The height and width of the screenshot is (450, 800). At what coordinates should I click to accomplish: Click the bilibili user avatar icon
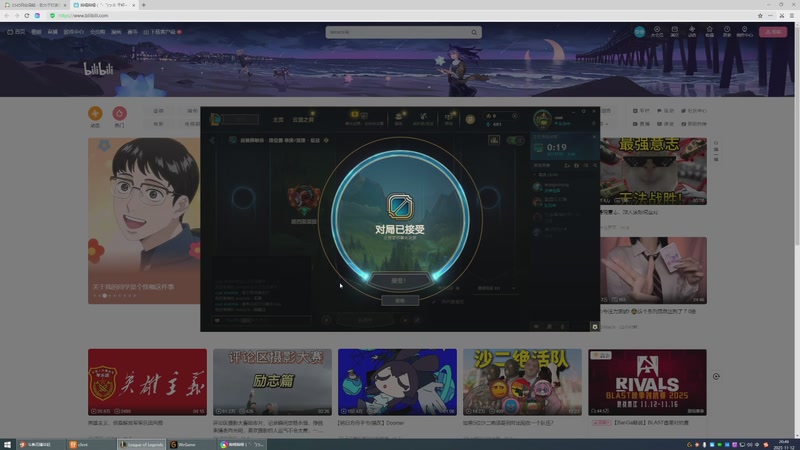coord(639,32)
